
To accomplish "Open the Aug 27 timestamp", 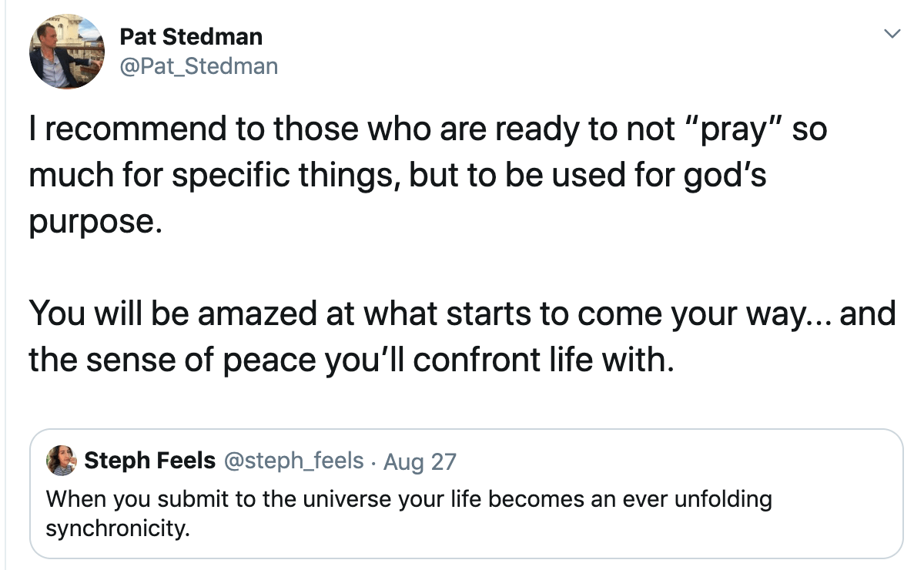I will pos(420,461).
